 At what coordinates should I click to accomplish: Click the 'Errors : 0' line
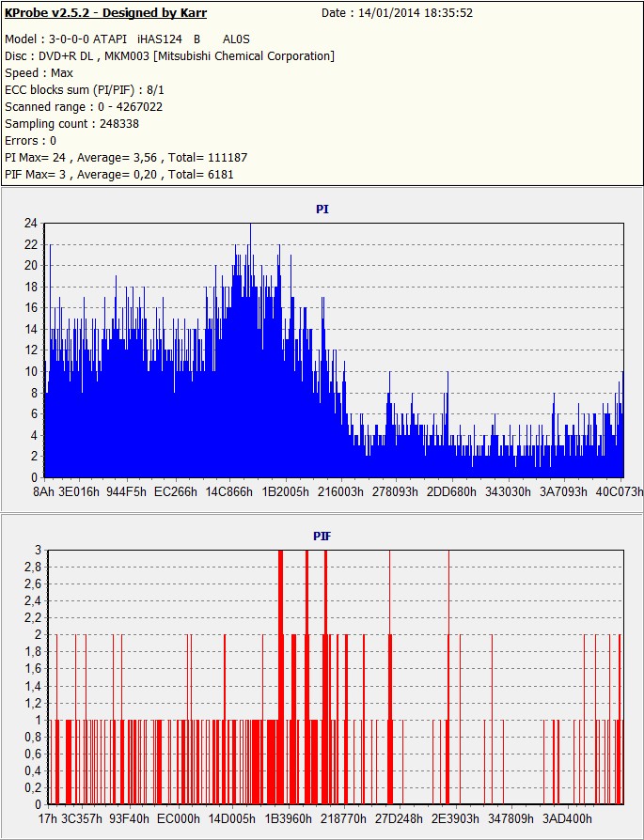point(31,141)
